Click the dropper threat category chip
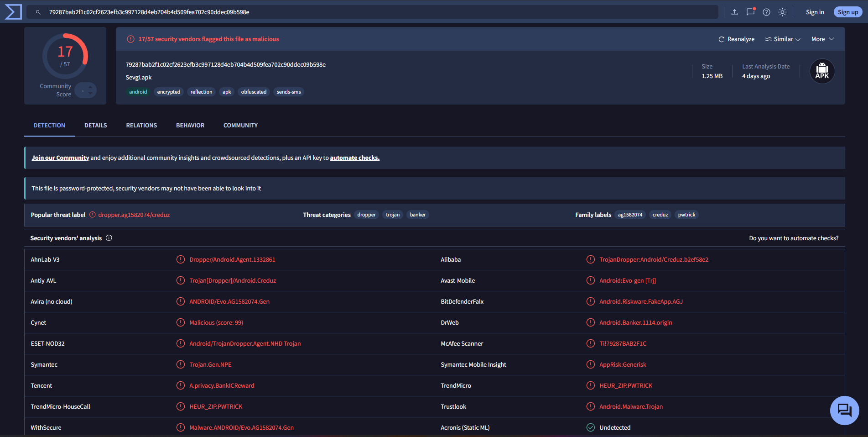The image size is (868, 437). (366, 215)
